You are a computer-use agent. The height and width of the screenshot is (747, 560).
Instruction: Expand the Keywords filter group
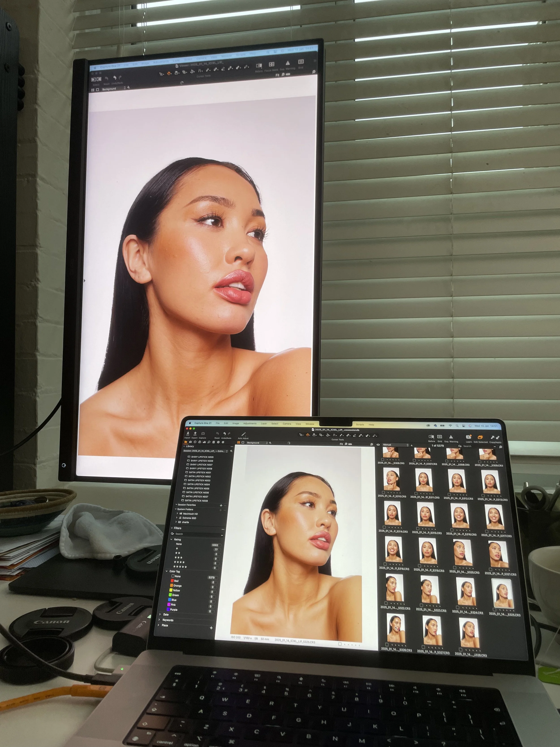159,620
